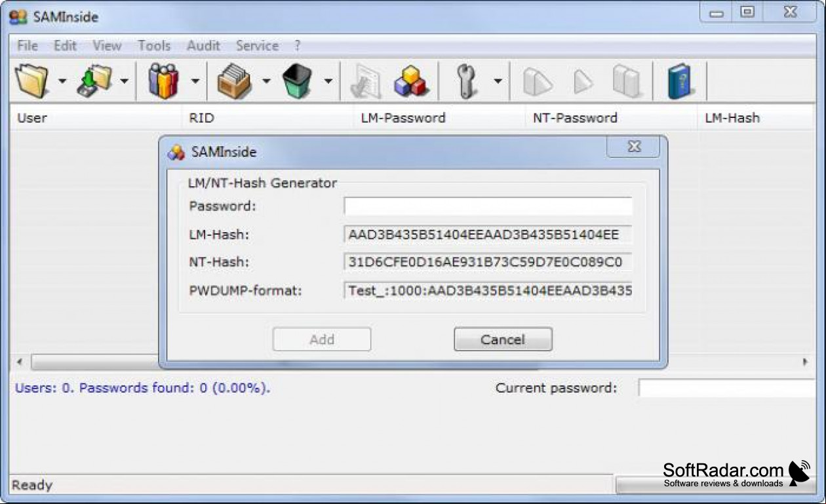This screenshot has width=826, height=504.
Task: Open the Service menu
Action: 257,46
